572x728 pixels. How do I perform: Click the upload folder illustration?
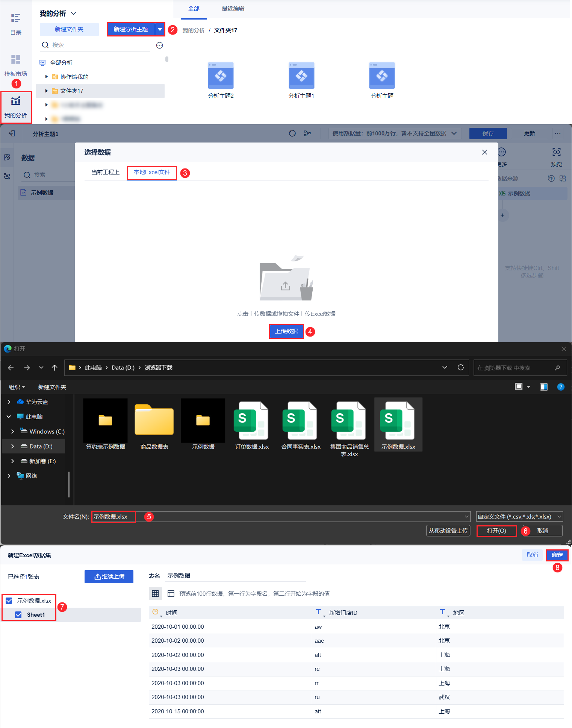click(286, 278)
